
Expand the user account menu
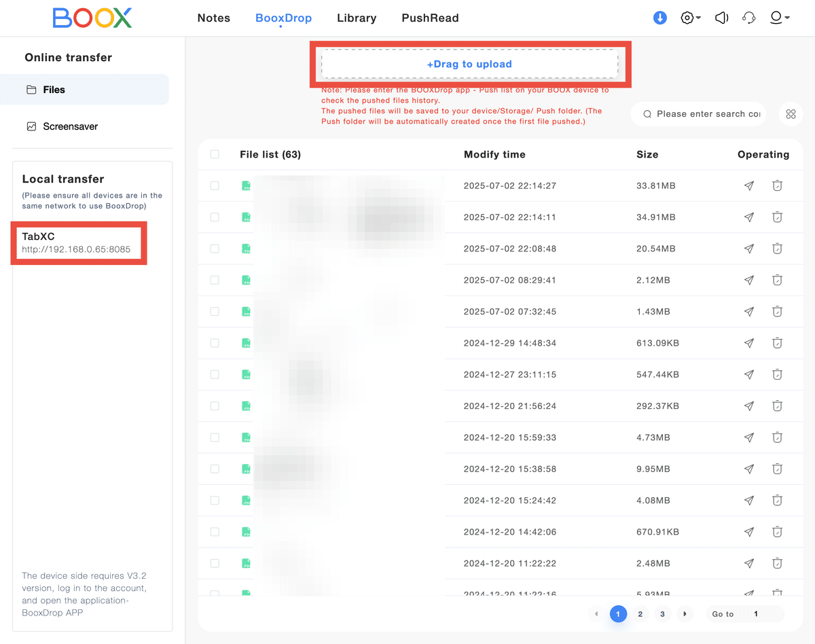780,18
